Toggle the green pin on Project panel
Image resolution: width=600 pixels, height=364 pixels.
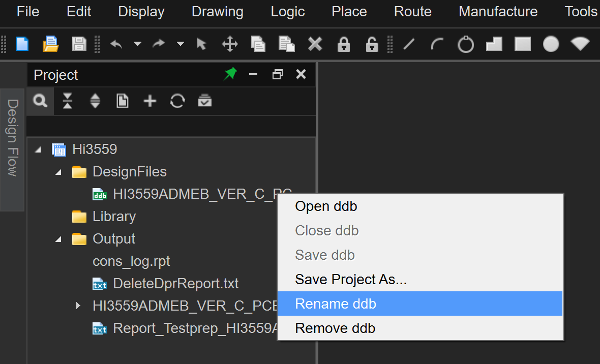click(x=230, y=75)
